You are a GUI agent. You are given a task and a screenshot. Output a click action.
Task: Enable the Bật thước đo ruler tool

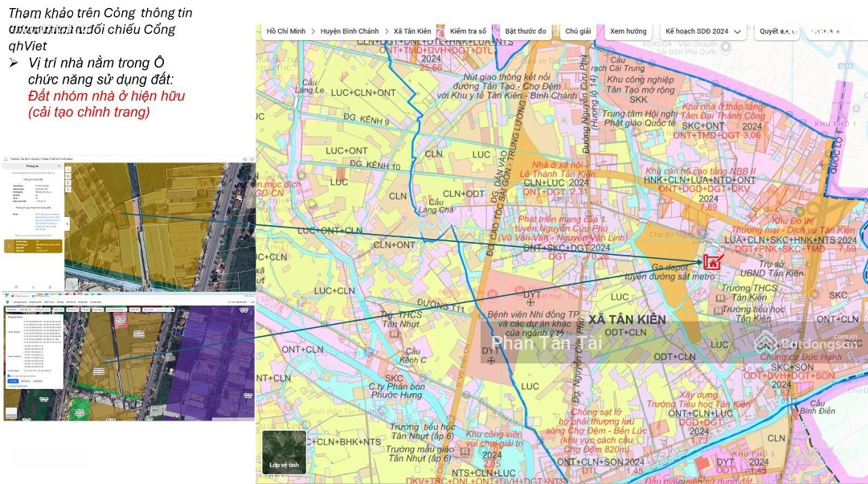(x=525, y=31)
